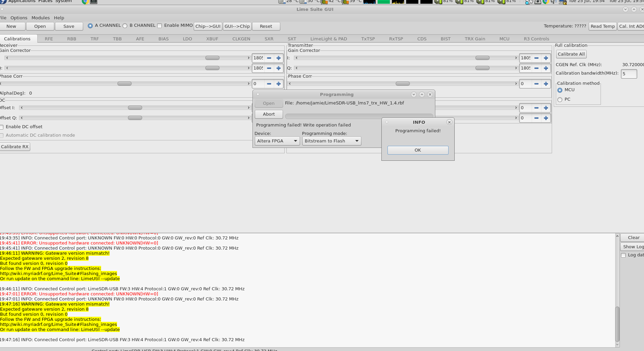Click plus icon for Receiver Phase Corr

279,84
